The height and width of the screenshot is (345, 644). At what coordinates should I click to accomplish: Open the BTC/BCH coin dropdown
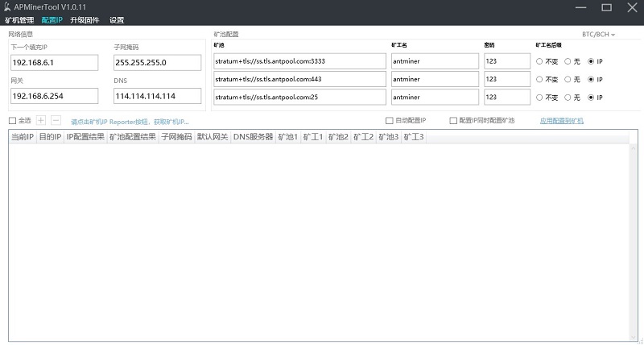click(598, 35)
